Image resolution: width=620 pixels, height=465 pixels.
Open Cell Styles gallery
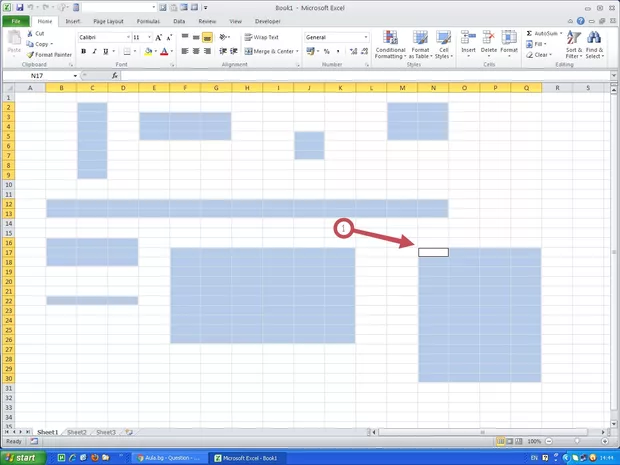444,45
